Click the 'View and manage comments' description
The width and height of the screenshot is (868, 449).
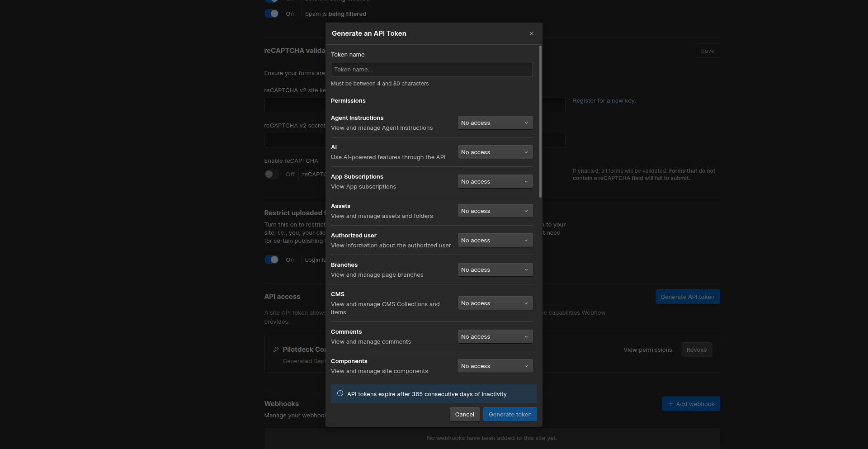(371, 341)
